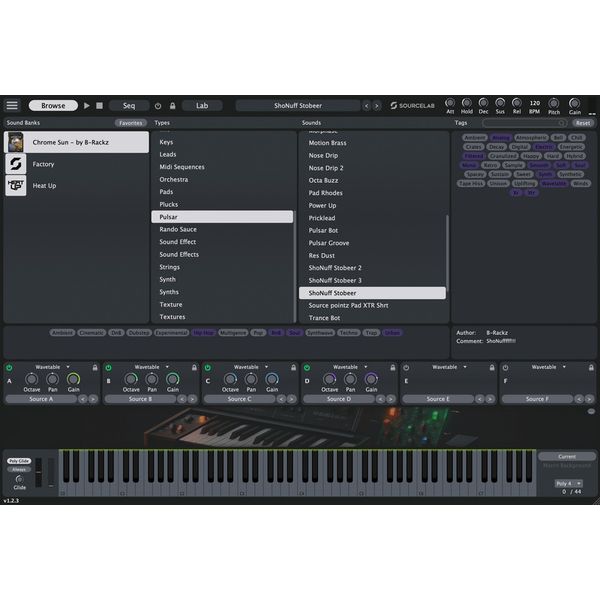This screenshot has width=600, height=600.
Task: Go to next preset with right arrow
Action: pos(377,106)
